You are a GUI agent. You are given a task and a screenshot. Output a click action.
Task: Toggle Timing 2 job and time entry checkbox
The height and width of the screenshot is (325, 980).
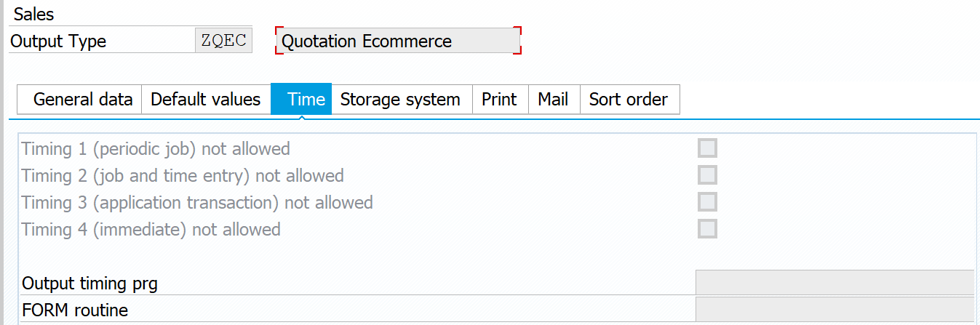coord(707,175)
